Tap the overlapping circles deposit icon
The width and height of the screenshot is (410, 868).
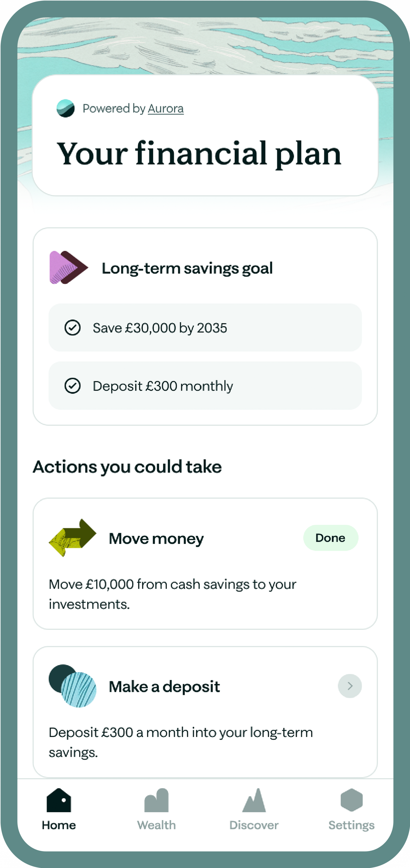[72, 686]
